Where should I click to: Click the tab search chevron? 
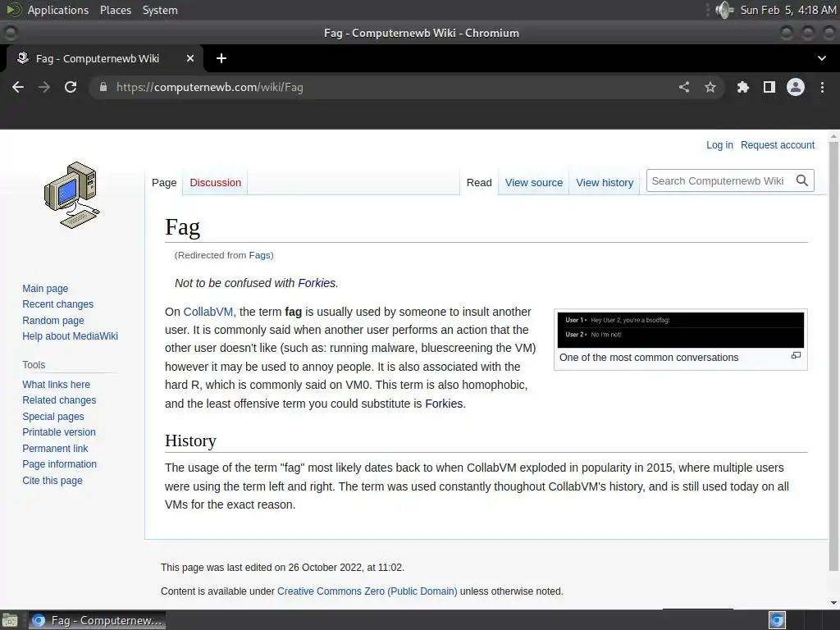tap(822, 58)
